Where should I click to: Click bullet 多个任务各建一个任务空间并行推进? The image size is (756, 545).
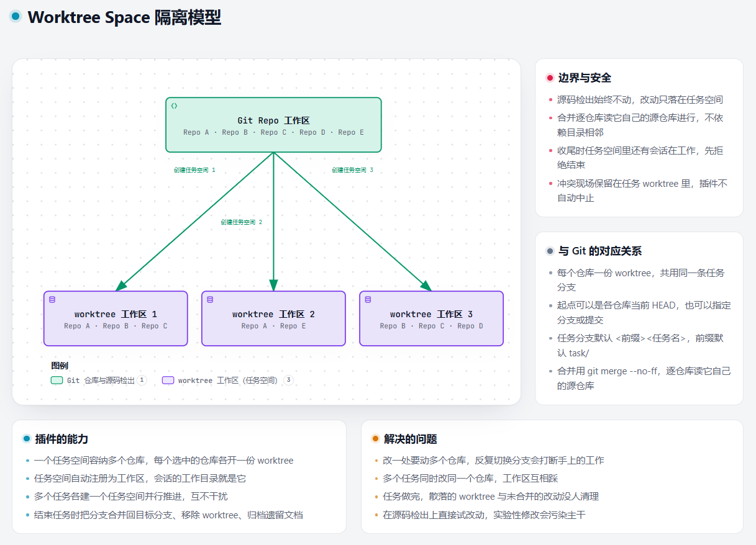pyautogui.click(x=130, y=497)
